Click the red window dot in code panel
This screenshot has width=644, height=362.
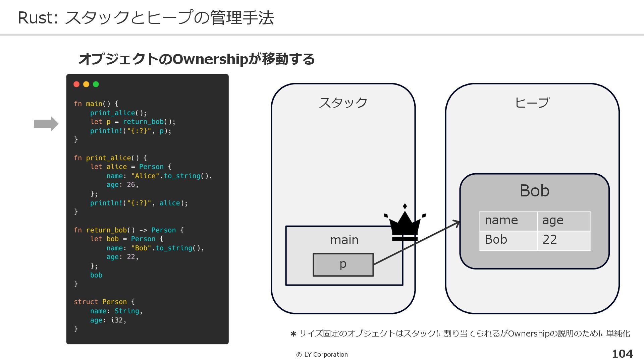coord(76,84)
